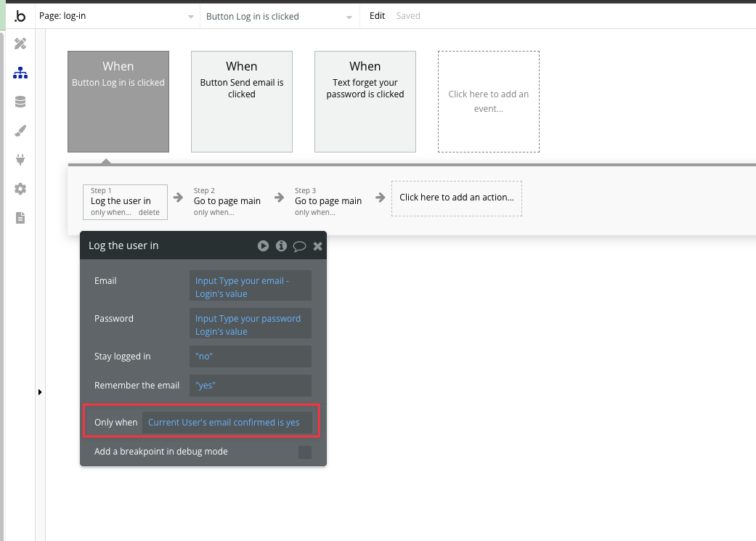Image resolution: width=756 pixels, height=541 pixels.
Task: Edit the Email expression field
Action: pyautogui.click(x=251, y=285)
